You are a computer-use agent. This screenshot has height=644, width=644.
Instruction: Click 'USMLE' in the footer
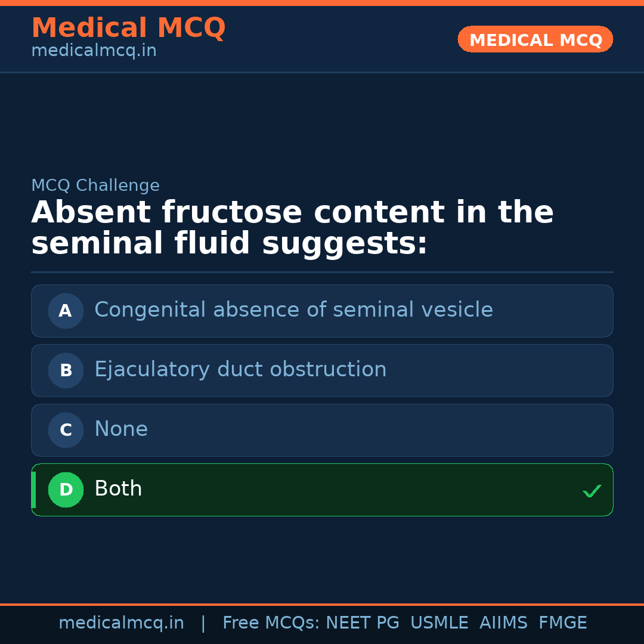click(439, 623)
